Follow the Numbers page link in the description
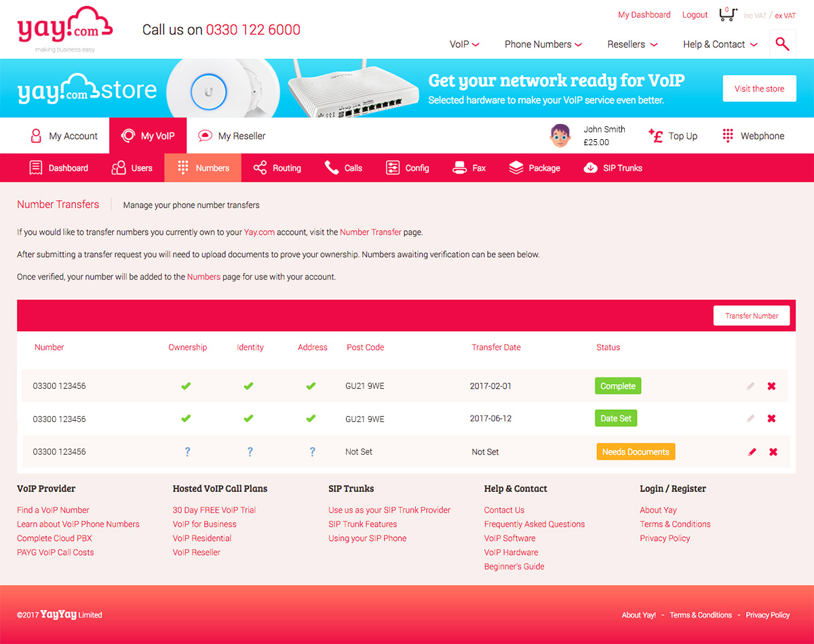This screenshot has height=644, width=814. [203, 277]
